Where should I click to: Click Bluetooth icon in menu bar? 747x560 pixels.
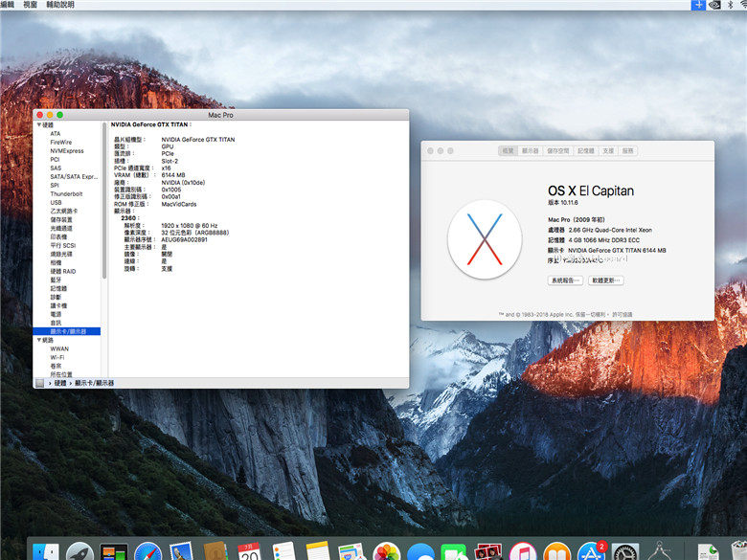(730, 5)
